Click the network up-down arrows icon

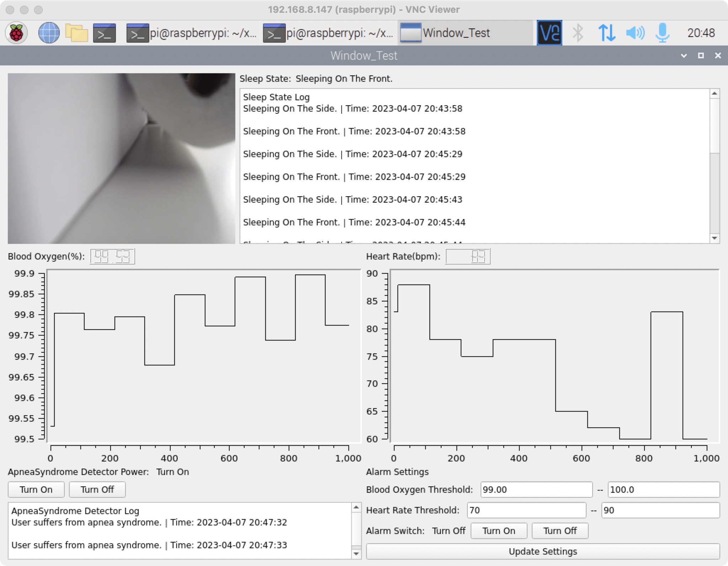[x=606, y=33]
